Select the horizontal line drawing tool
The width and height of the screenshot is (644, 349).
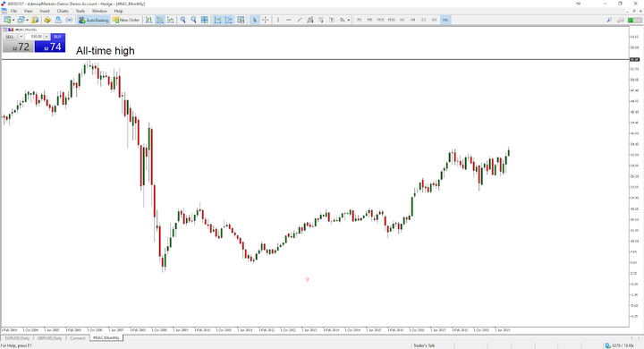(289, 20)
